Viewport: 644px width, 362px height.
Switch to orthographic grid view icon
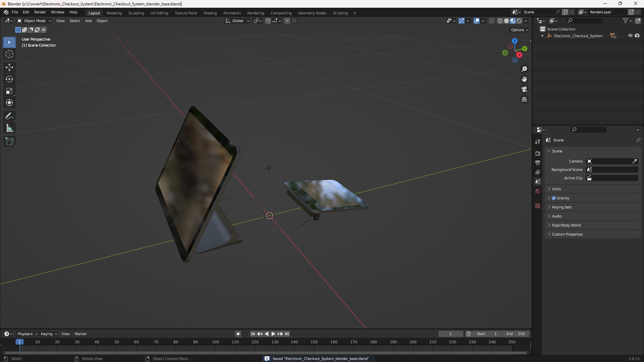(524, 100)
